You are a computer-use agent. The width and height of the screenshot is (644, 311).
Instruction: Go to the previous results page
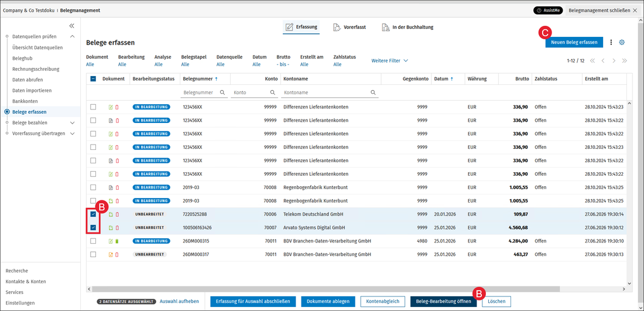pyautogui.click(x=603, y=61)
